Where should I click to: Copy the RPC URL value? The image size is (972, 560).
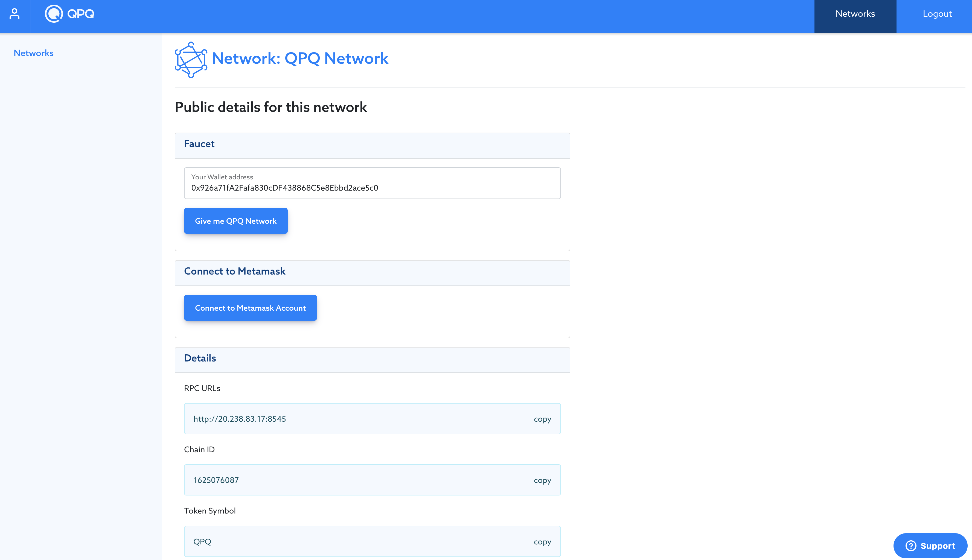(542, 419)
